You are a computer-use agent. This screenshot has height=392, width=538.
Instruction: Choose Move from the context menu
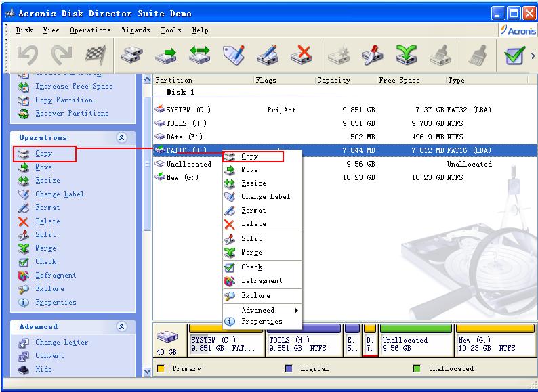pos(262,170)
